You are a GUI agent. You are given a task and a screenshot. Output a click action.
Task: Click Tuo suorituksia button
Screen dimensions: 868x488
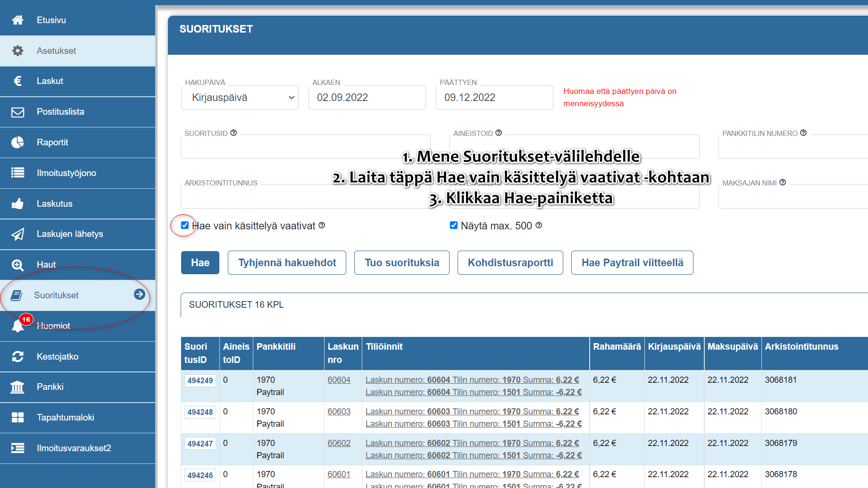pyautogui.click(x=402, y=262)
